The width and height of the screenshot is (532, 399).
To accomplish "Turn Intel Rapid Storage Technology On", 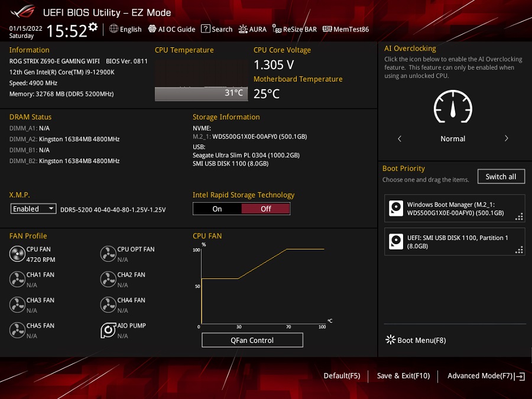I will click(x=217, y=209).
